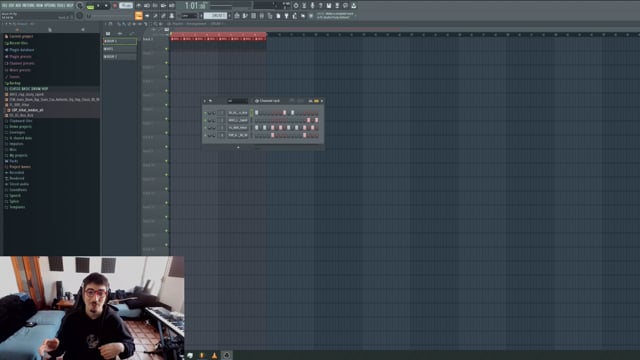Mute the fourth Channel rack channel via LED
Screen dimensions: 640x360
(x=205, y=135)
